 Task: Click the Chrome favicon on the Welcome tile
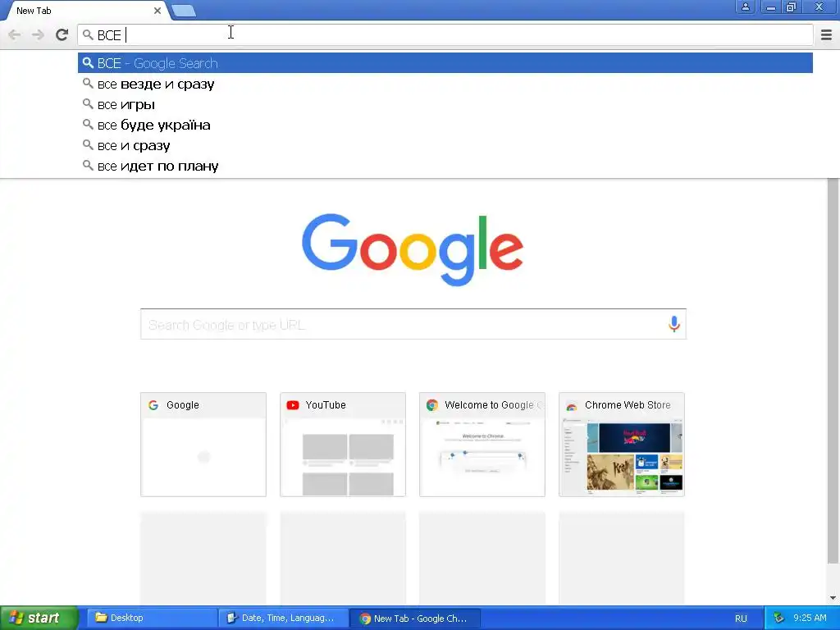(431, 405)
